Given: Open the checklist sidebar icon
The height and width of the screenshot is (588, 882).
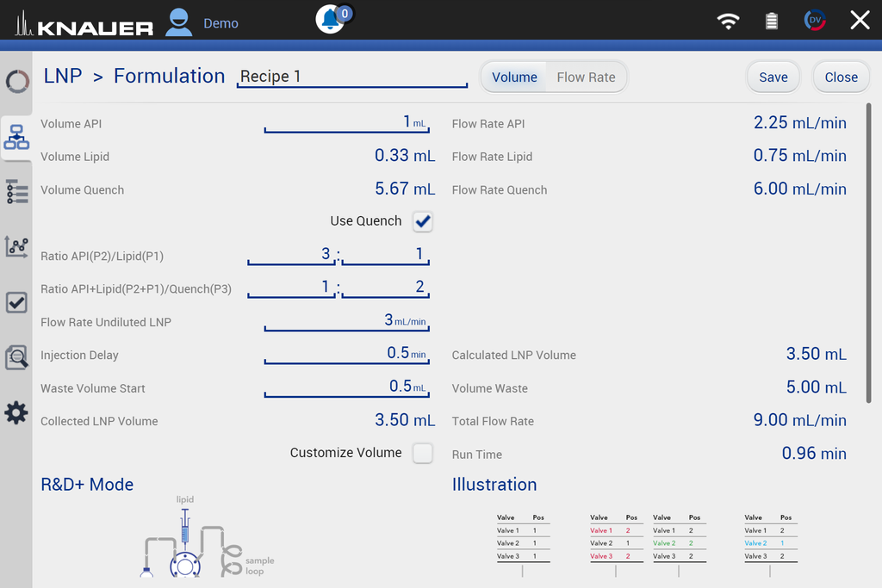Looking at the screenshot, I should [16, 302].
